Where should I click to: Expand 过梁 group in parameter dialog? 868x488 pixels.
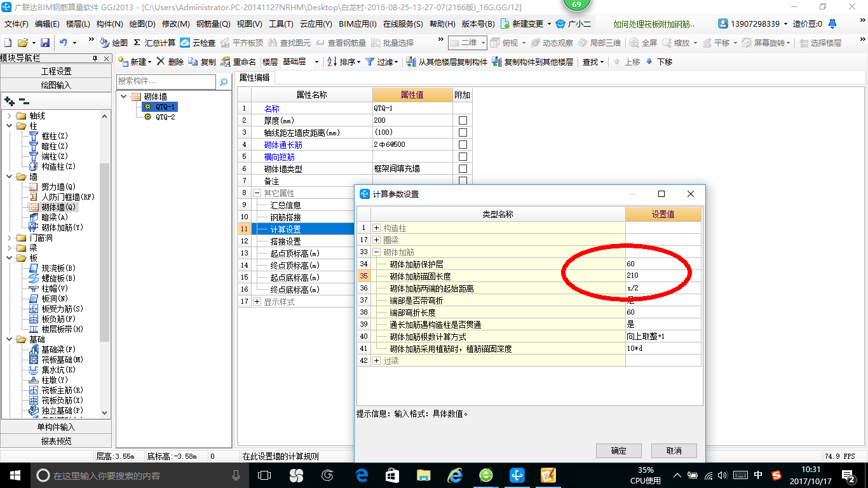377,360
